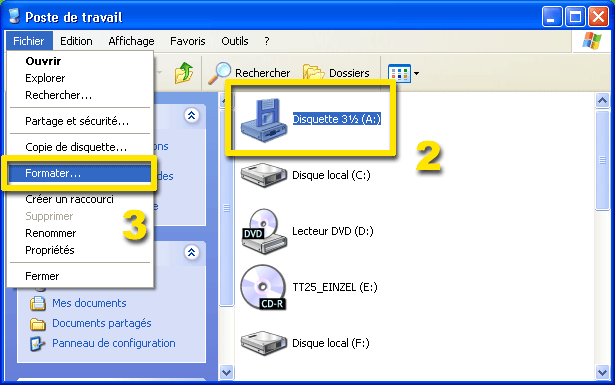Click the Documents partagés folder icon
Screen dimensions: 615x385
point(38,324)
